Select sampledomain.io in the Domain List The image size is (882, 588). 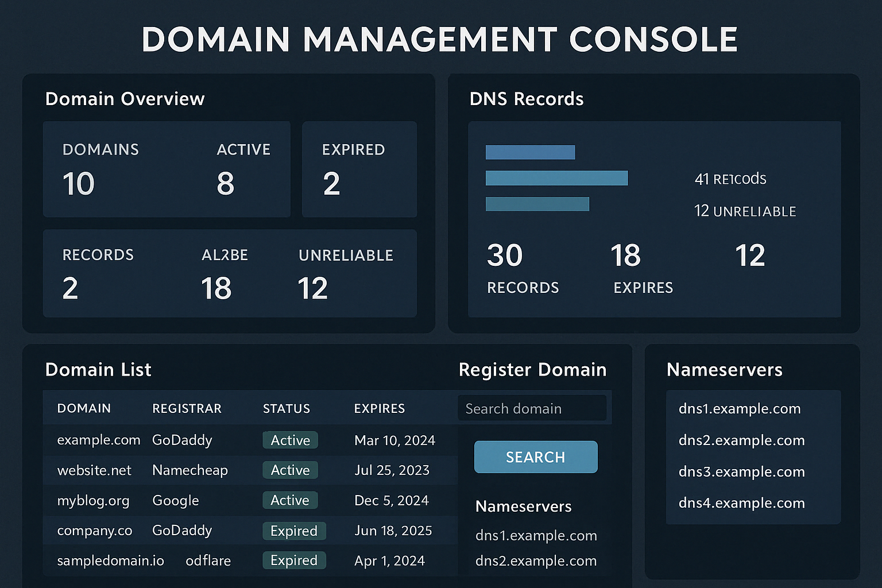[x=110, y=560]
